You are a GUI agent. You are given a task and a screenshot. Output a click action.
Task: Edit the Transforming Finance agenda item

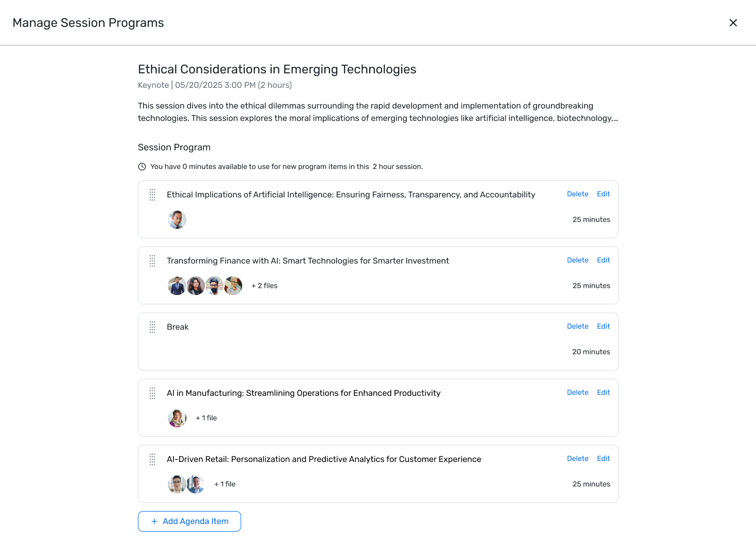tap(603, 260)
